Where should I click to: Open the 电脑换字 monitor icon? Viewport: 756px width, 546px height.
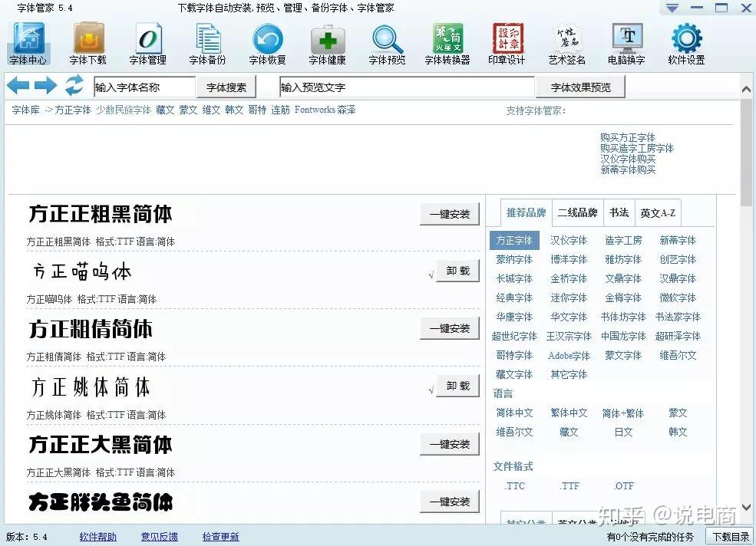coord(626,44)
